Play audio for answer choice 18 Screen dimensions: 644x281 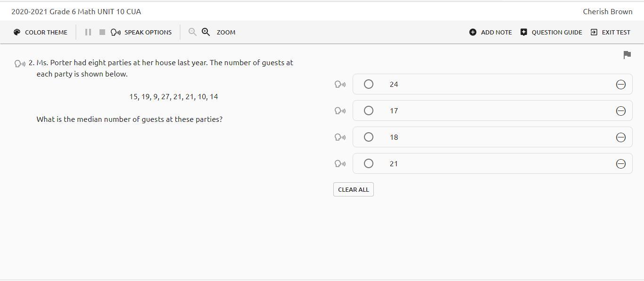click(340, 137)
